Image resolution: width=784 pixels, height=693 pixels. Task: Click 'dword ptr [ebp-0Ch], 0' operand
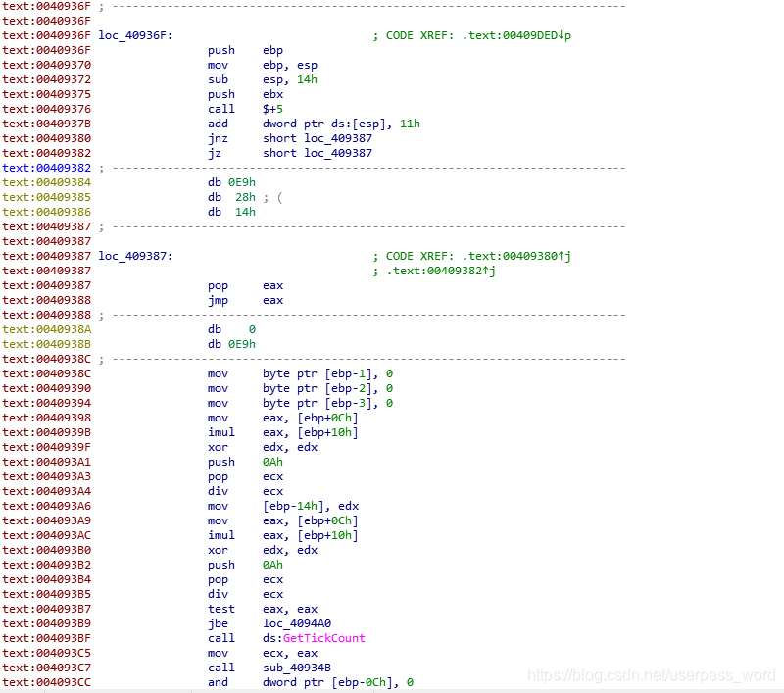pos(338,682)
